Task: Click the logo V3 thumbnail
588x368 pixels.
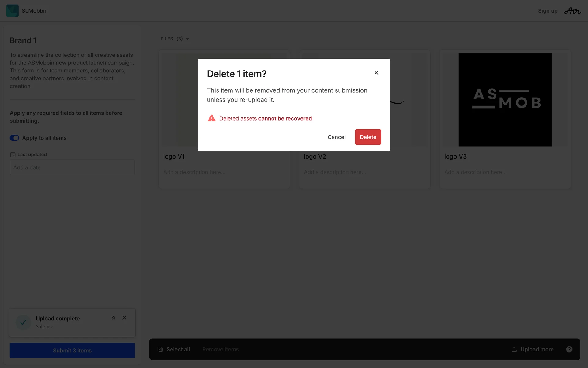Action: (x=505, y=100)
